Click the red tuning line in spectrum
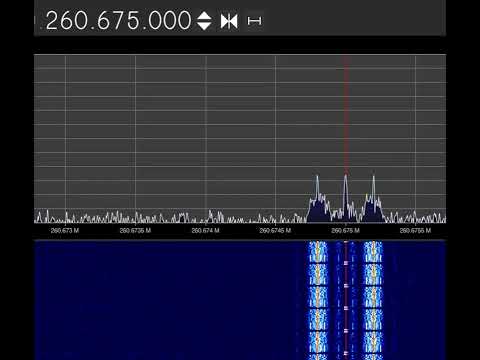The width and height of the screenshot is (480, 360). coord(346,115)
